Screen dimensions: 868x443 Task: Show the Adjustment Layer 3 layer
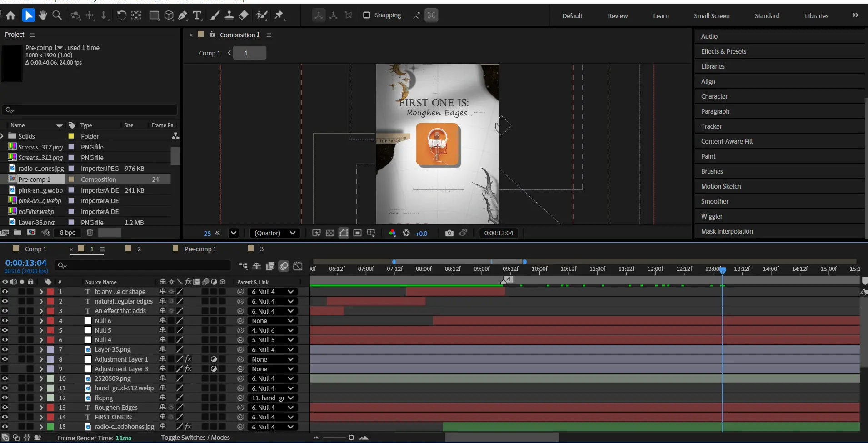(5, 369)
